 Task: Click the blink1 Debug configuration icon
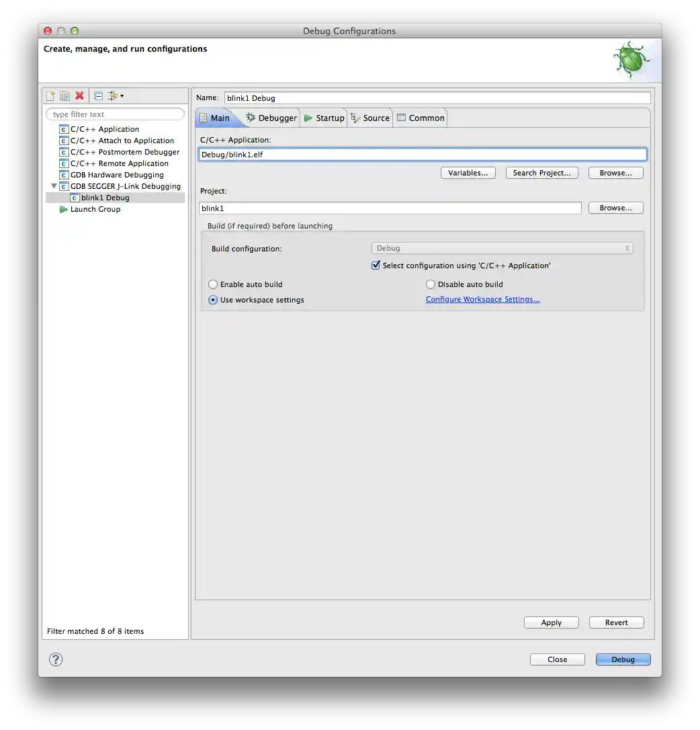pyautogui.click(x=74, y=198)
